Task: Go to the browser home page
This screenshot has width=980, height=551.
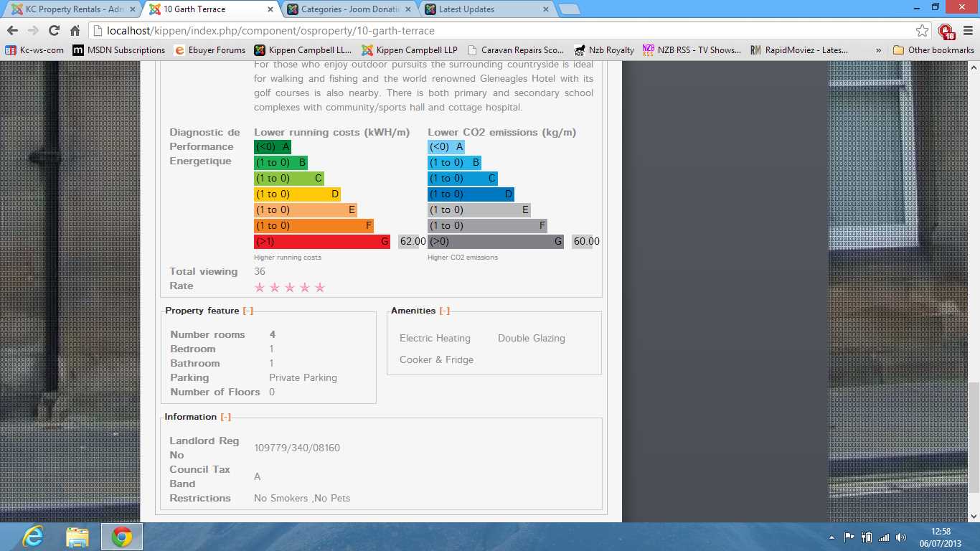Action: [x=75, y=31]
